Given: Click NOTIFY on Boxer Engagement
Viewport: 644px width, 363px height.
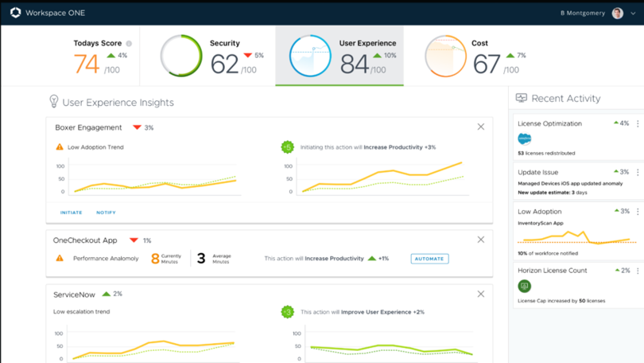Looking at the screenshot, I should point(106,213).
